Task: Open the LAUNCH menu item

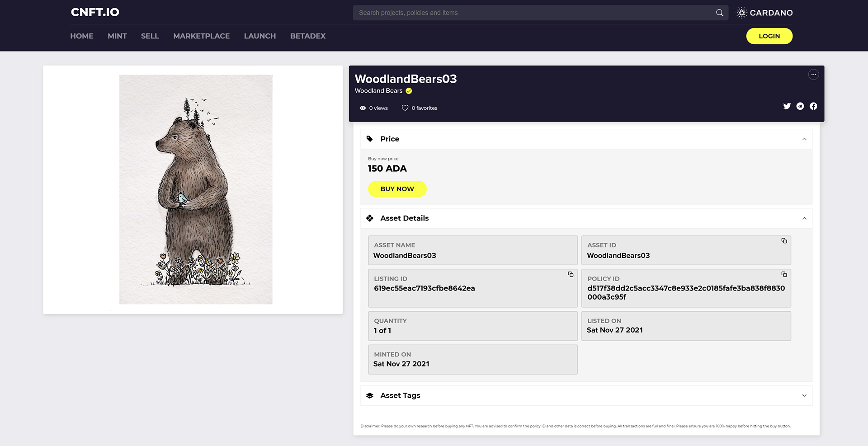Action: coord(260,36)
